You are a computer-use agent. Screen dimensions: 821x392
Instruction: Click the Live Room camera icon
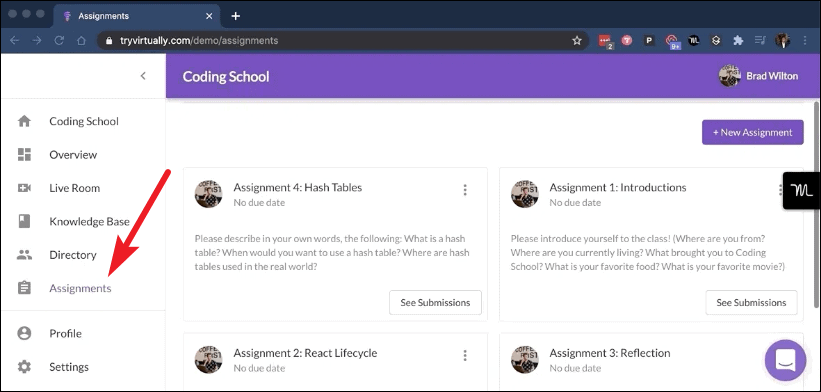24,188
